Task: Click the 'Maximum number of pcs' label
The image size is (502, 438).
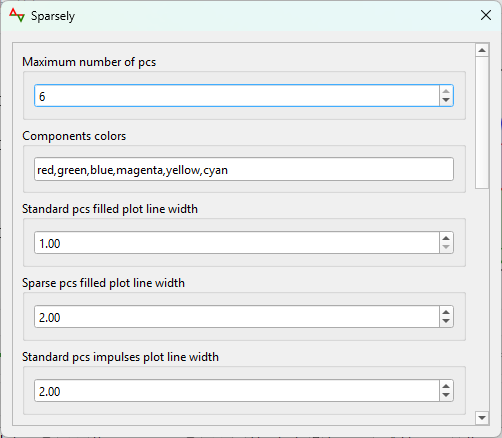Action: coord(89,62)
